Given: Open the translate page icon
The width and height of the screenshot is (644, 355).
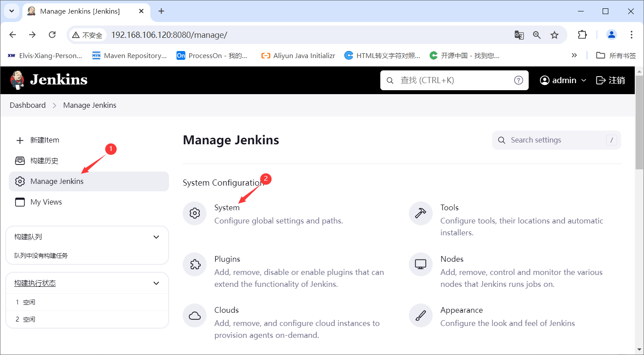Looking at the screenshot, I should tap(519, 35).
